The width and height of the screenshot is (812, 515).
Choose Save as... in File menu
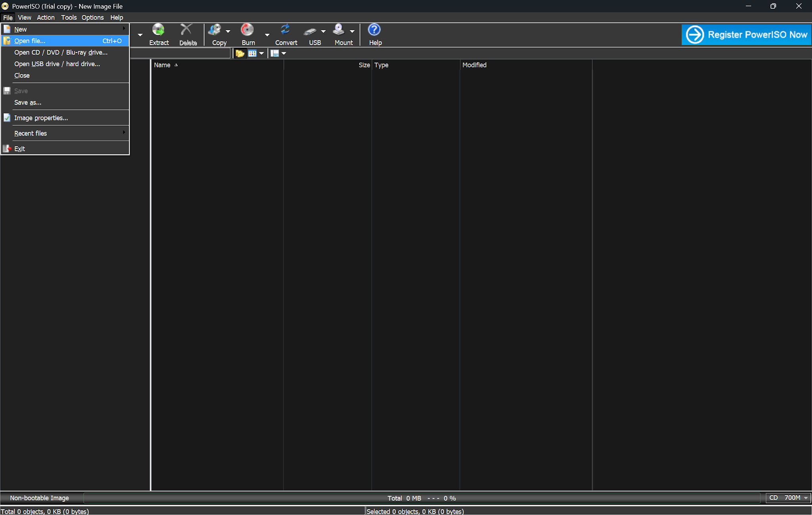(x=65, y=102)
